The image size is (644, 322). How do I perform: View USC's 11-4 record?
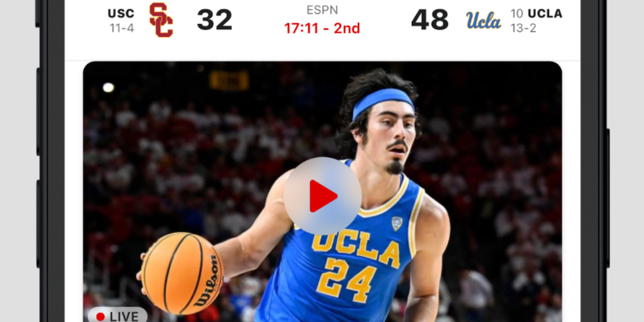[121, 28]
